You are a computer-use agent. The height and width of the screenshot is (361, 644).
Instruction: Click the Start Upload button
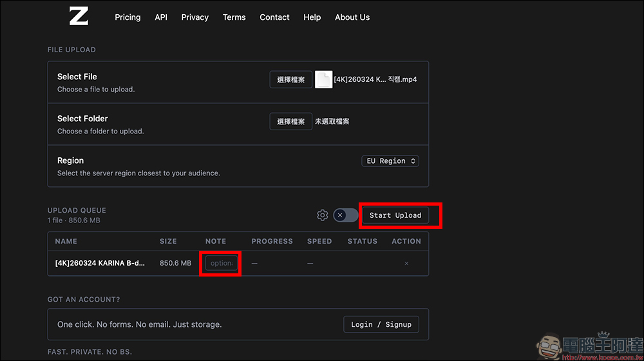point(395,215)
